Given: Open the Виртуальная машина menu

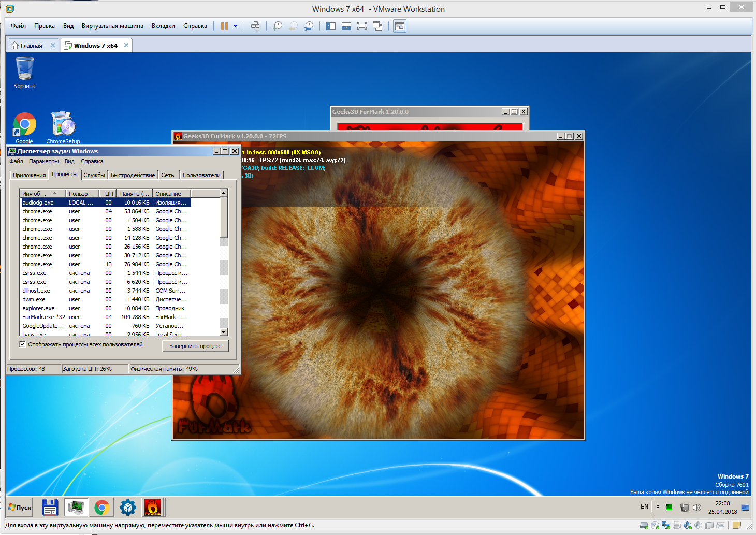Looking at the screenshot, I should coord(112,26).
